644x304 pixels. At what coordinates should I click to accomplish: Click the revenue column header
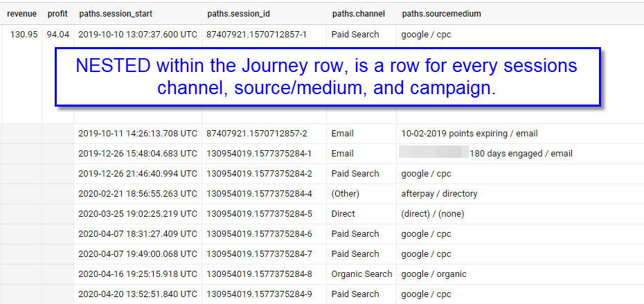click(x=21, y=14)
